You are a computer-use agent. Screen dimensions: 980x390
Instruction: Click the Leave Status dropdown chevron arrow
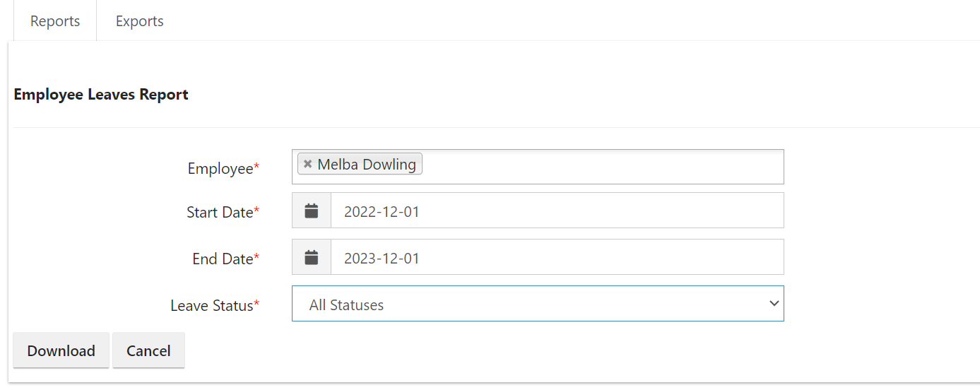coord(774,304)
